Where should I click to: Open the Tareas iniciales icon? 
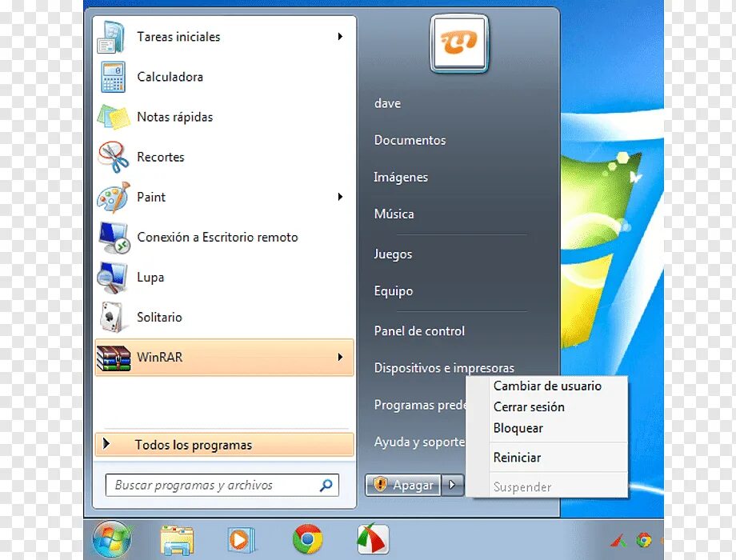pos(110,37)
